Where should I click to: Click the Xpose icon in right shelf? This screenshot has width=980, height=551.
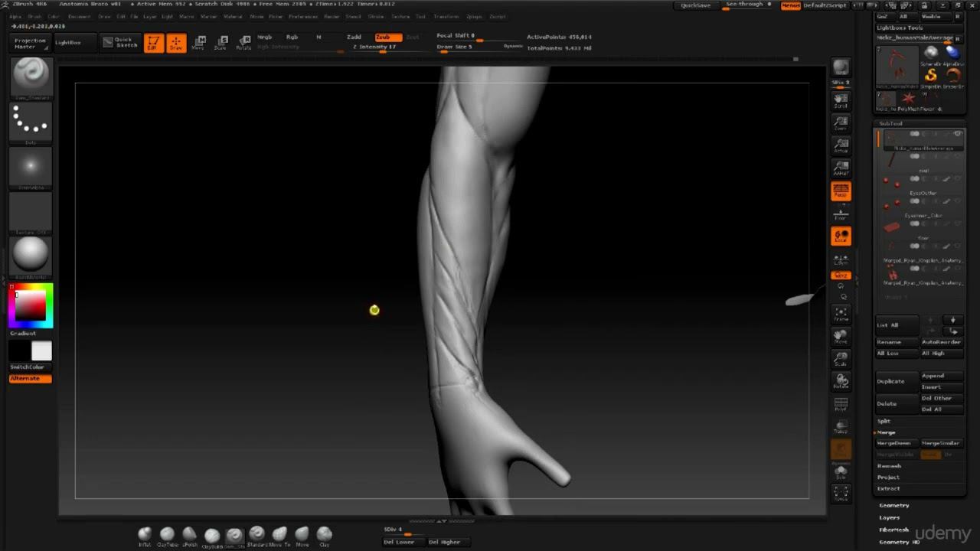pyautogui.click(x=841, y=494)
